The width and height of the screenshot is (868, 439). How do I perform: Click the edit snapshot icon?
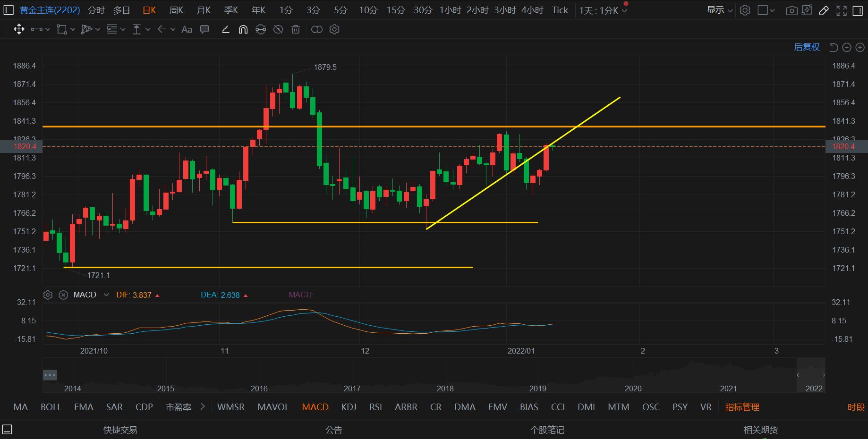(807, 10)
